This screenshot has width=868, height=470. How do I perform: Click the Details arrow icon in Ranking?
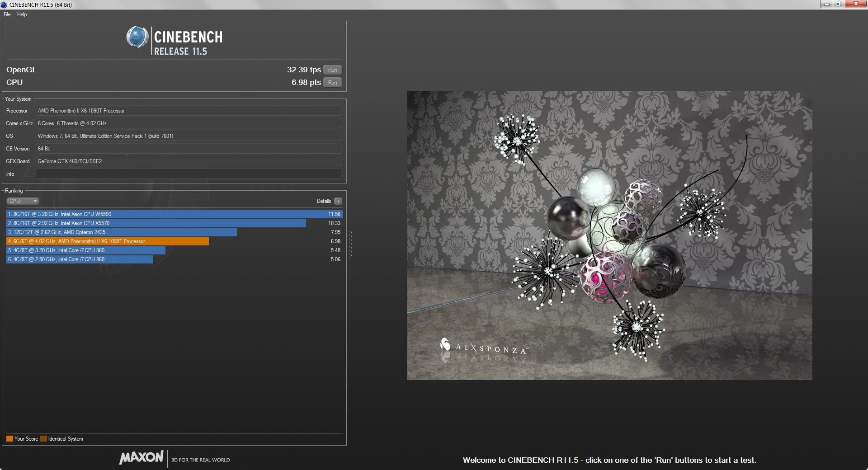click(x=338, y=201)
